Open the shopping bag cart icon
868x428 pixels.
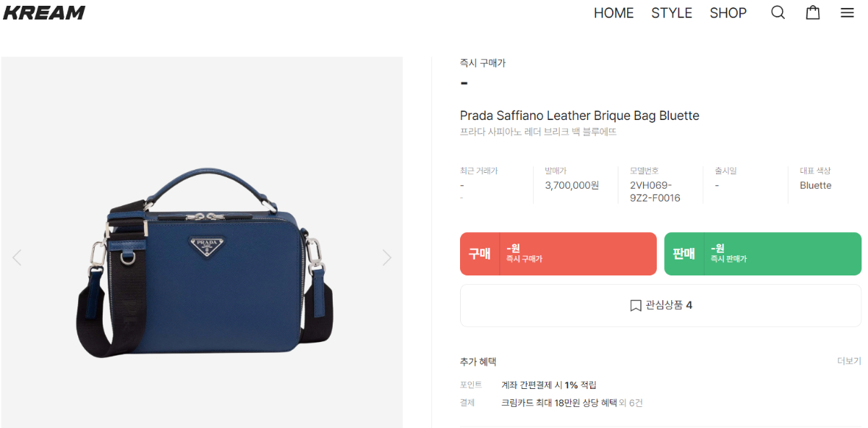(x=813, y=13)
